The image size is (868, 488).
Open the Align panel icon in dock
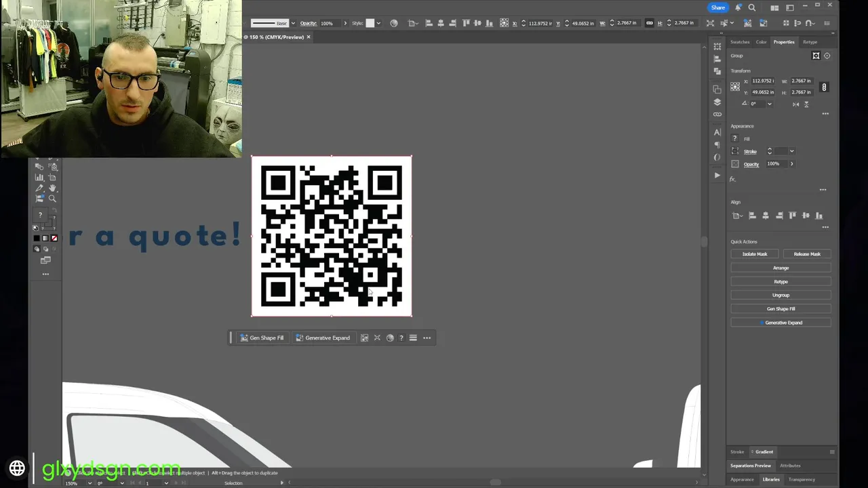[x=717, y=59]
